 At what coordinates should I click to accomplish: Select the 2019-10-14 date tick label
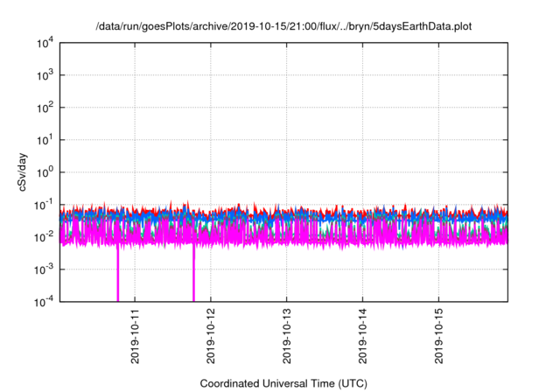coord(363,336)
